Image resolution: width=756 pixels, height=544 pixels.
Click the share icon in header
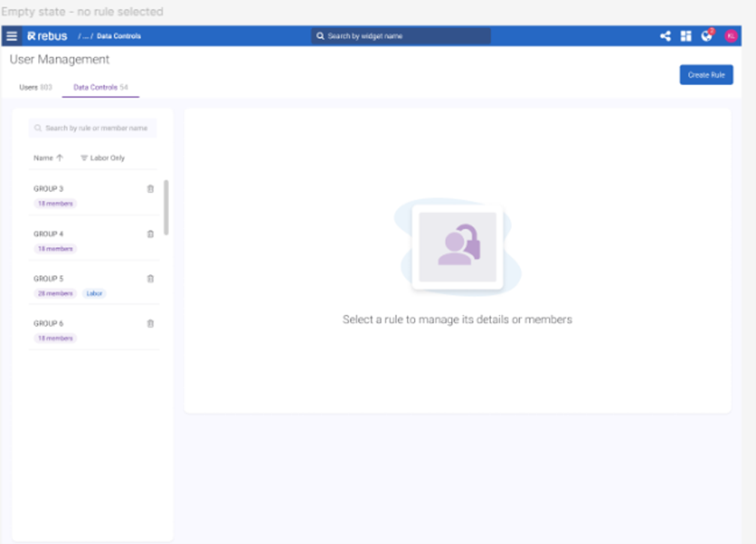click(665, 36)
